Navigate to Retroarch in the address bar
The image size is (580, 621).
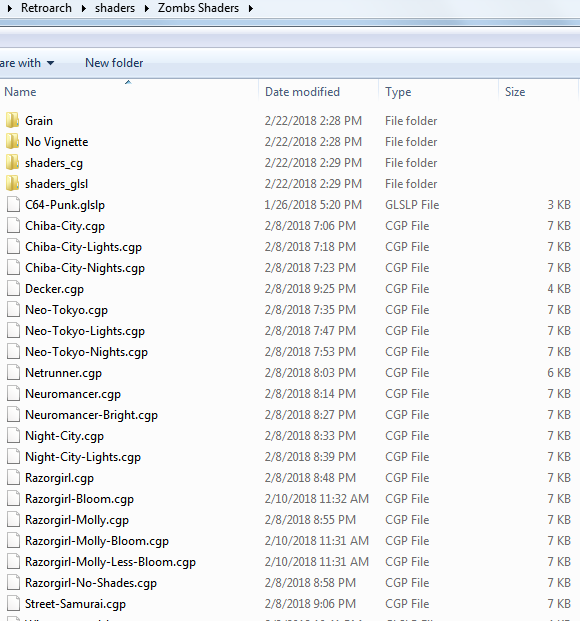point(46,8)
